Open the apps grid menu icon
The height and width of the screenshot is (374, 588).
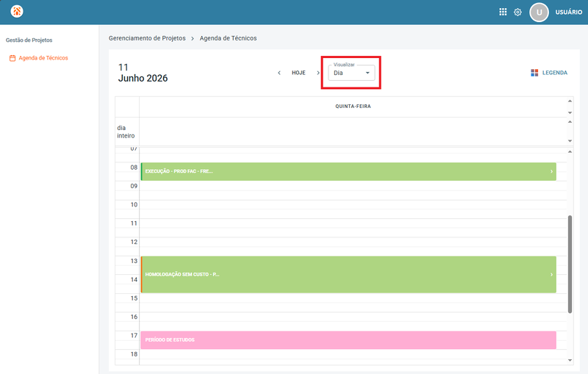(503, 12)
